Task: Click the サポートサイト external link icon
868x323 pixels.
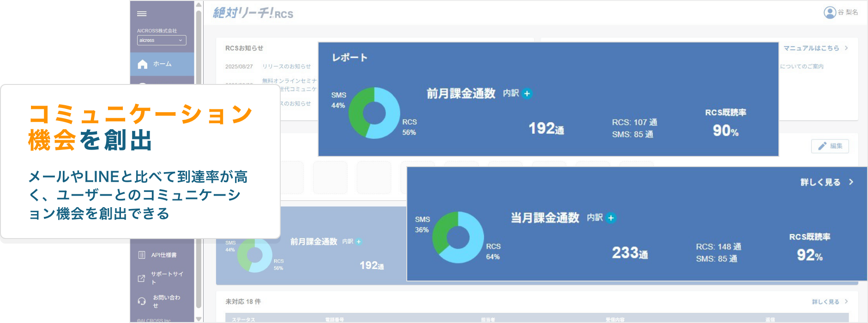Action: tap(142, 278)
